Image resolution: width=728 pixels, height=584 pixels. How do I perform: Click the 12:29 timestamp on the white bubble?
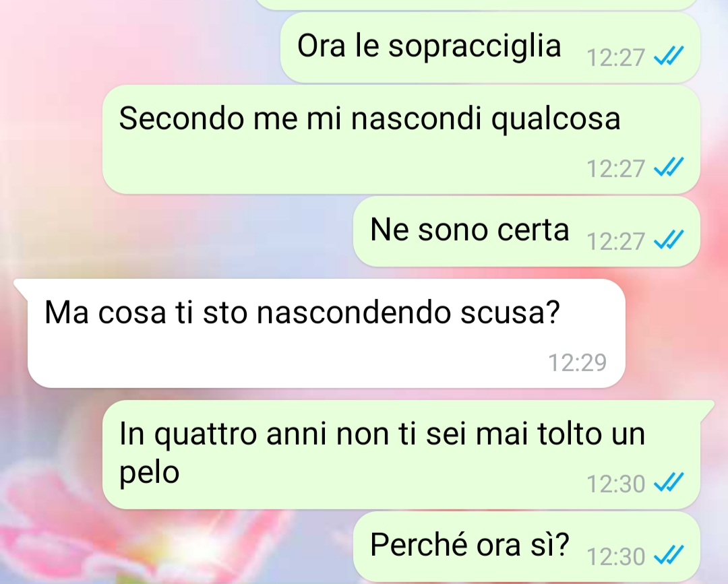(577, 363)
